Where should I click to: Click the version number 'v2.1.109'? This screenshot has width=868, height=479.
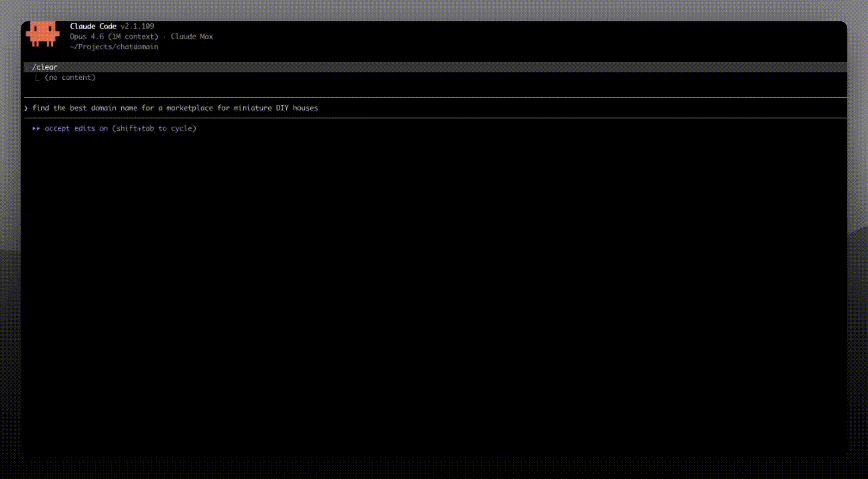pyautogui.click(x=137, y=27)
